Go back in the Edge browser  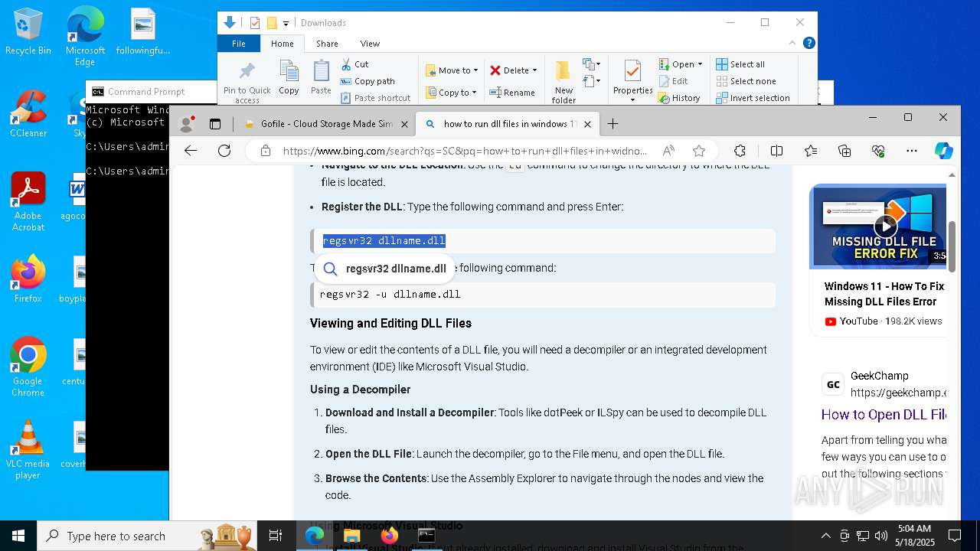tap(191, 151)
